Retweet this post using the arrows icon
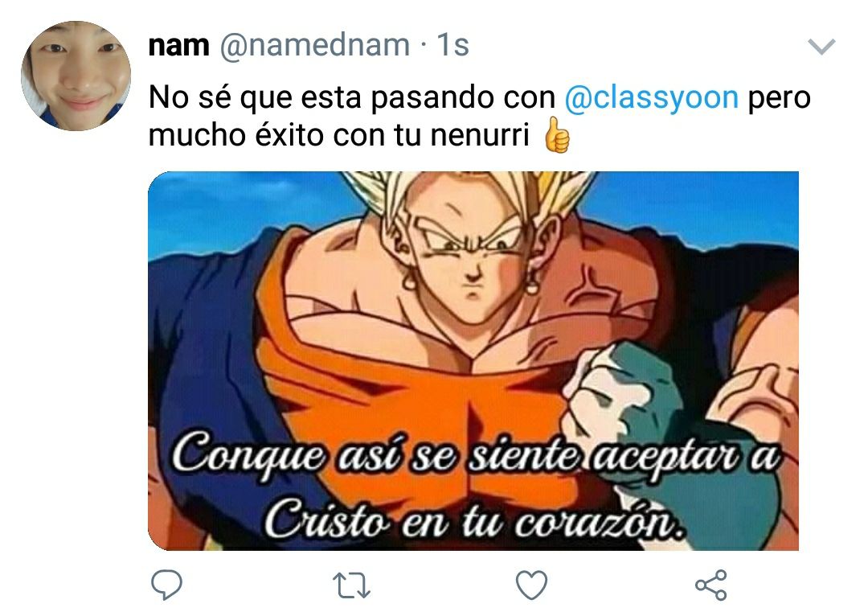 click(x=351, y=585)
